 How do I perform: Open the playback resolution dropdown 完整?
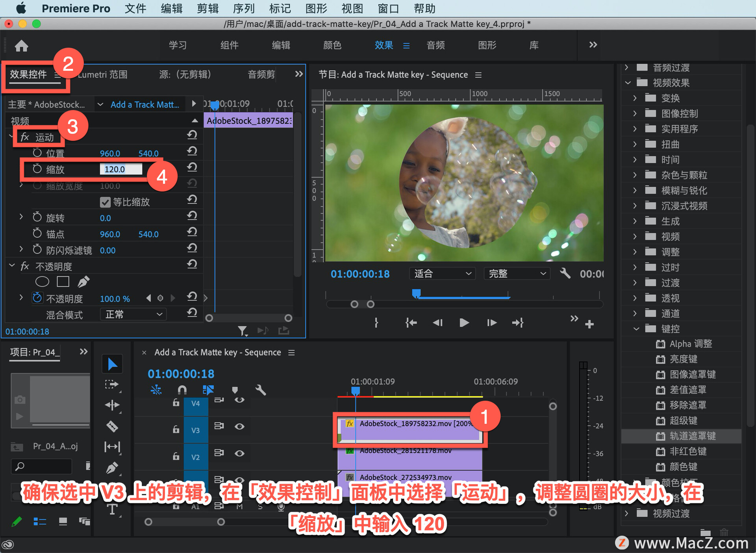[x=517, y=273]
